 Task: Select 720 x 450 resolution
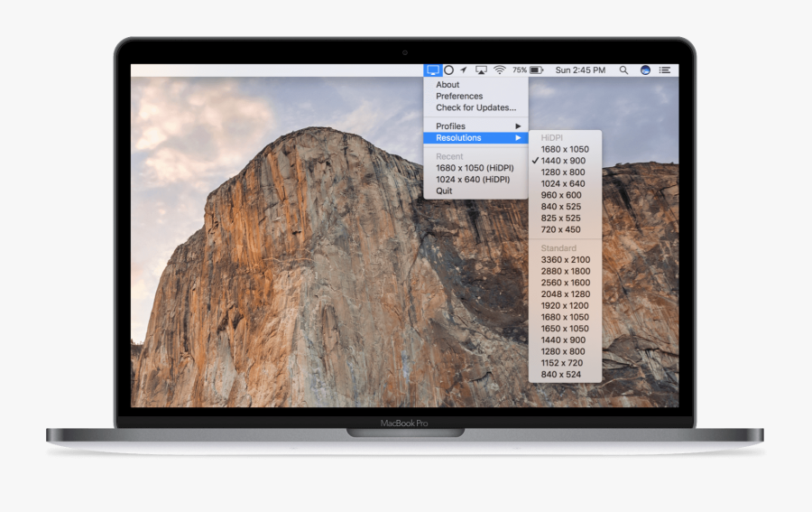[565, 229]
